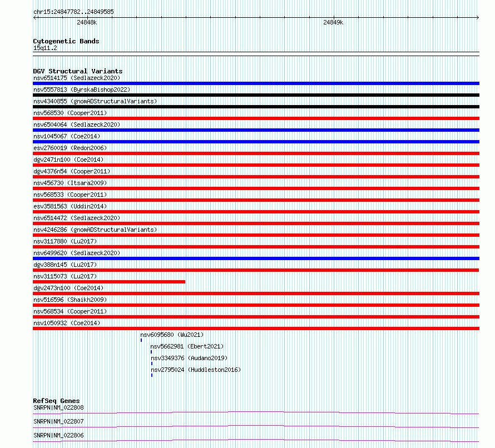
Task: Open nsv4246286 (gnomADStructuralVariants) entry
Action: (95, 230)
